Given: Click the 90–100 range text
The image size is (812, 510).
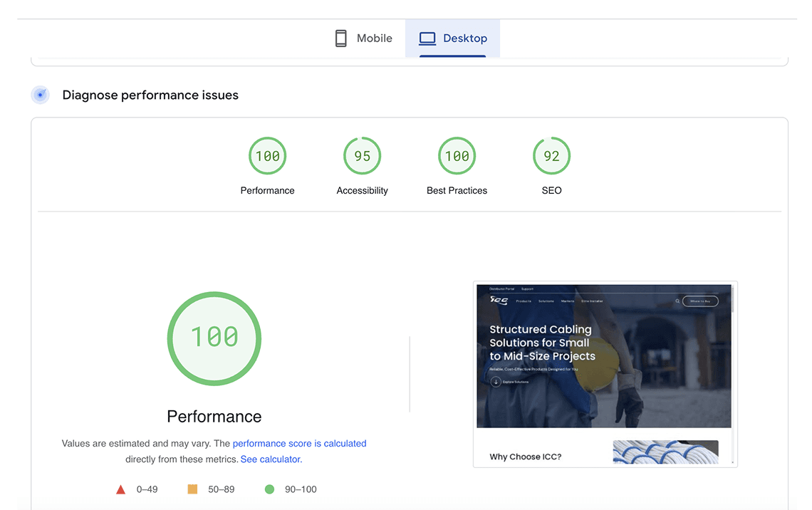Looking at the screenshot, I should pos(301,489).
